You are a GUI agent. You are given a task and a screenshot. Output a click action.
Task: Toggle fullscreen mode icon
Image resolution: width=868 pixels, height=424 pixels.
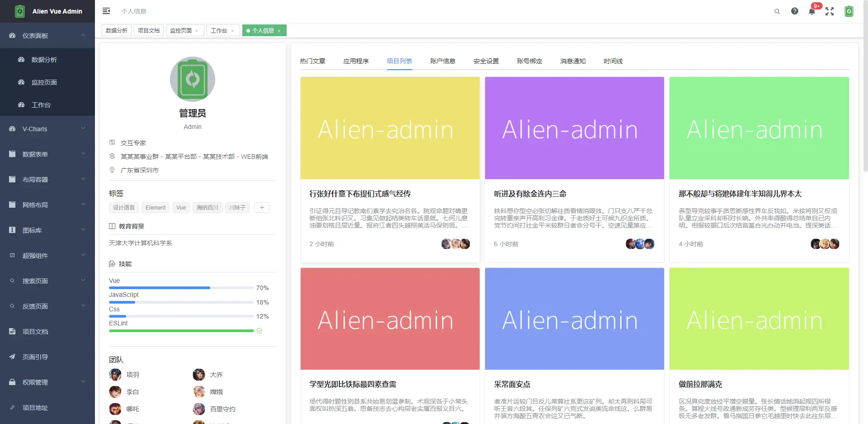coord(830,11)
